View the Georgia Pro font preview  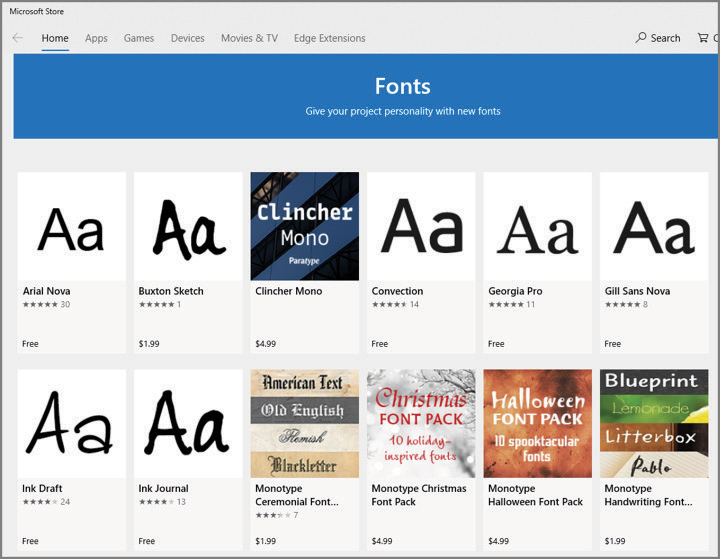tap(537, 226)
